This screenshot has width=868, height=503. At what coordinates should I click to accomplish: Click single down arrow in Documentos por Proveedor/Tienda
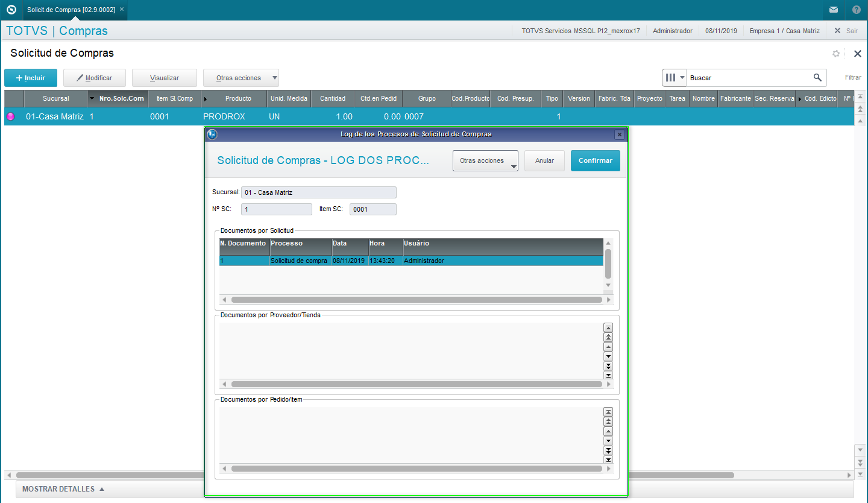tap(608, 356)
